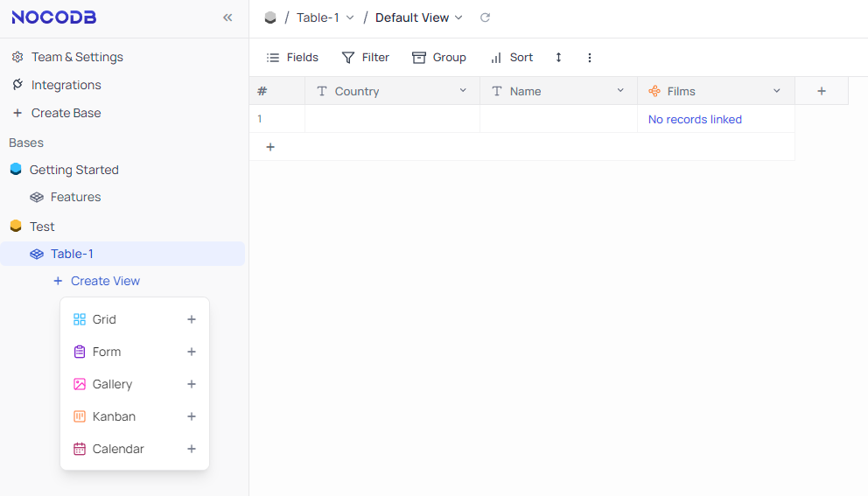868x496 pixels.
Task: Collapse the sidebar with double-chevron icon
Action: coord(227,17)
